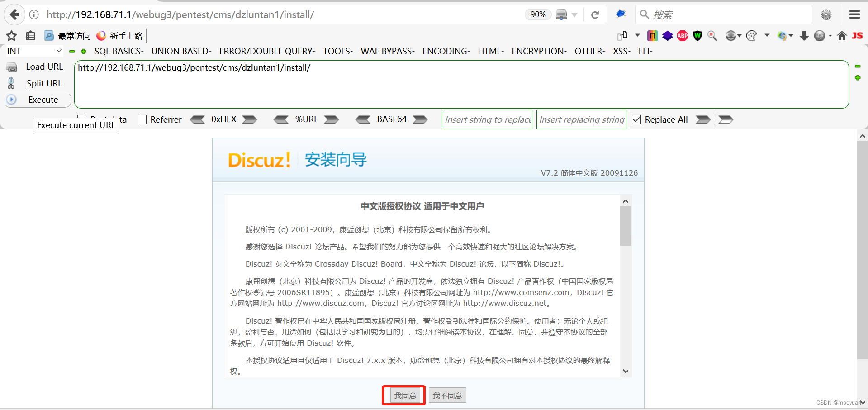
Task: Decode hex with left arrow before 0xHEX
Action: tap(197, 119)
